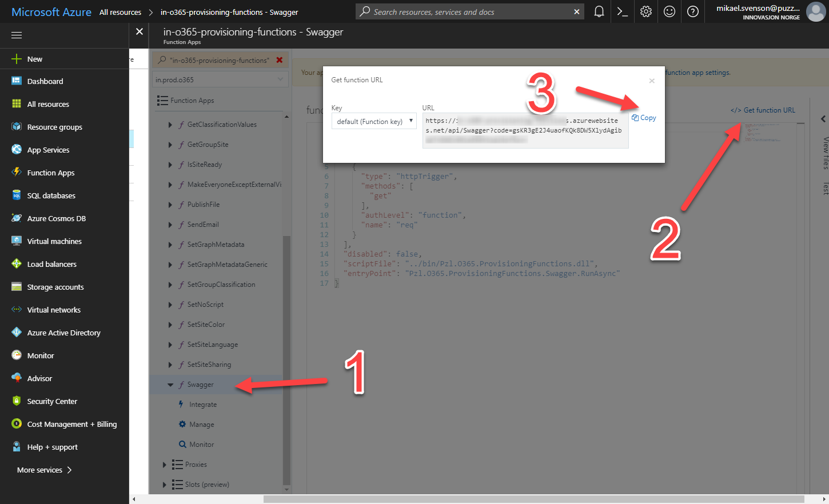Open App Services icon
The image size is (829, 504).
pyautogui.click(x=17, y=150)
